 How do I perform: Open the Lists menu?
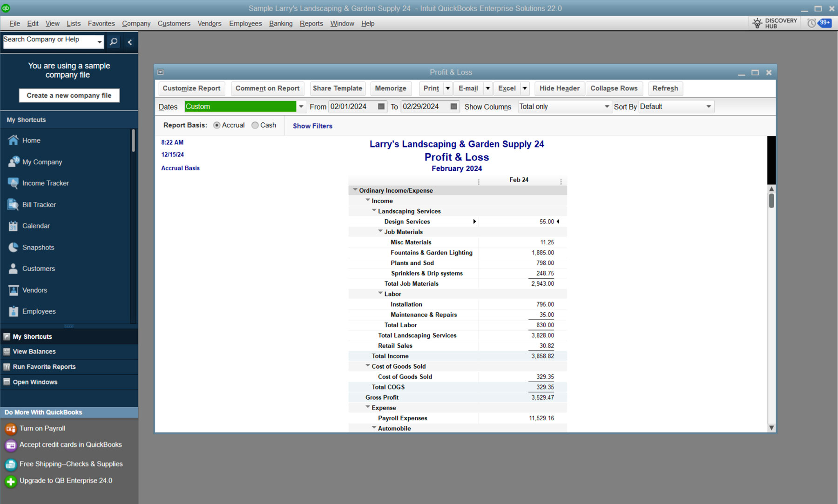(x=74, y=23)
